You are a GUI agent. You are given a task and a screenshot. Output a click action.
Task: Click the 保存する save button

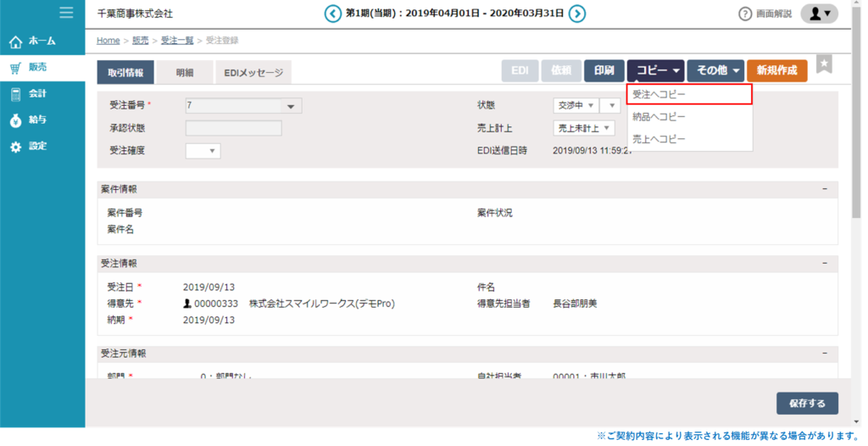tap(806, 404)
